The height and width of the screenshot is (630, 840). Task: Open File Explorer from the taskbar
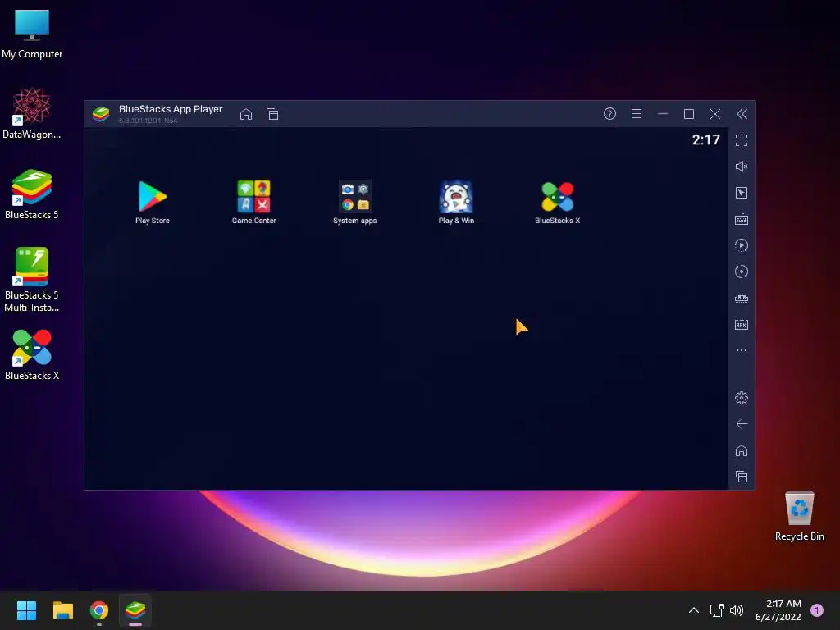(62, 610)
